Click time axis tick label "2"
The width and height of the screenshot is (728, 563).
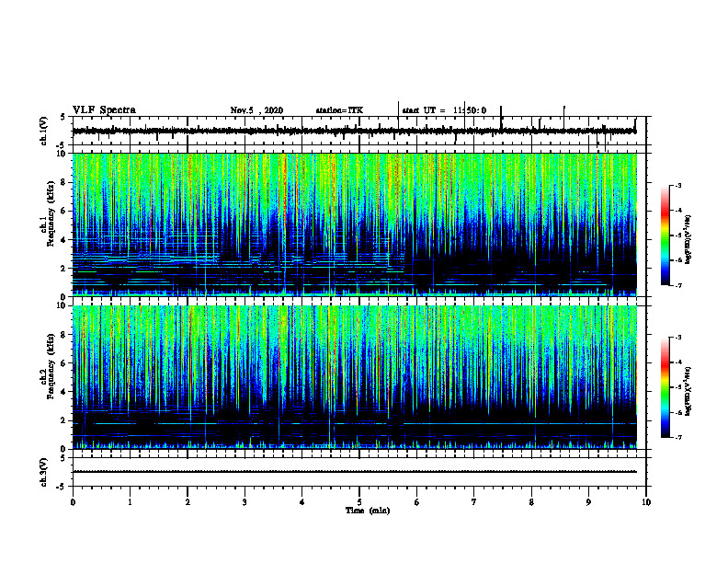point(188,502)
